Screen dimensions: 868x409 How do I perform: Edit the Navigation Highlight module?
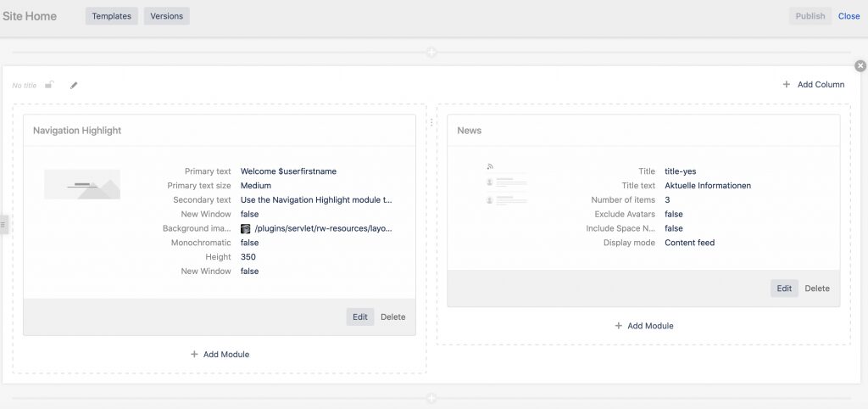tap(359, 317)
